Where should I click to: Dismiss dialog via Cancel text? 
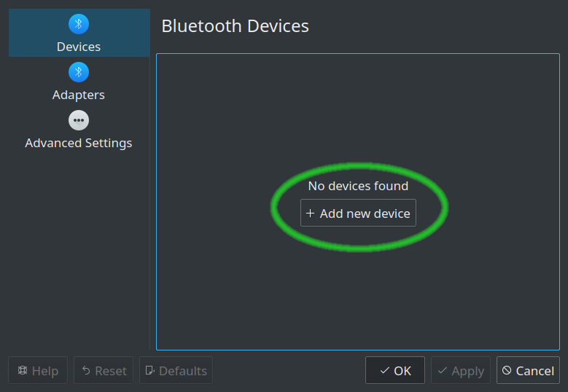pos(535,371)
